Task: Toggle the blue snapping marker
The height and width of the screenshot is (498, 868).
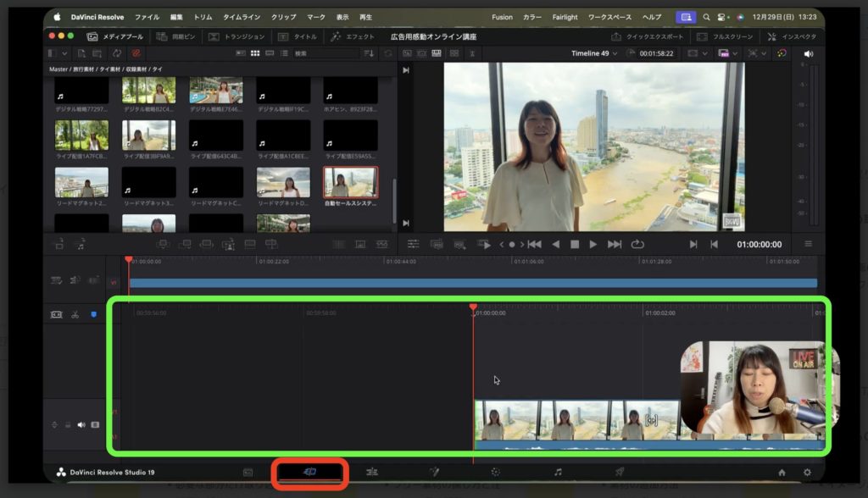Action: tap(94, 314)
